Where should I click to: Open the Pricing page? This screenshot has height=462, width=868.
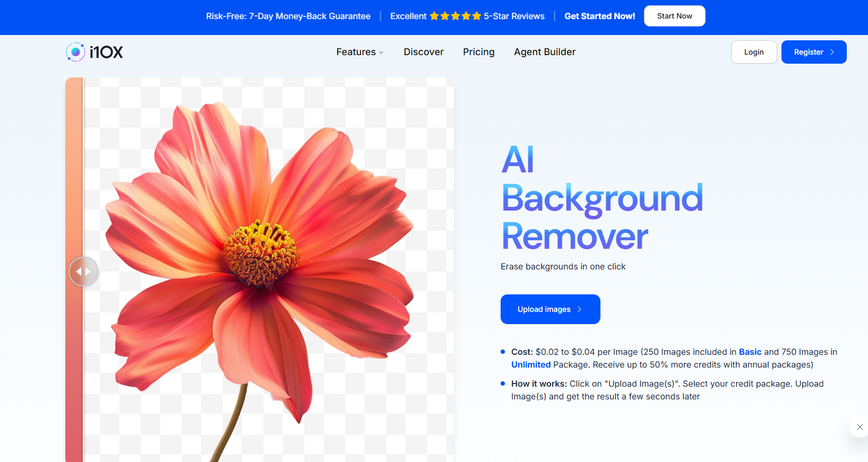click(478, 52)
